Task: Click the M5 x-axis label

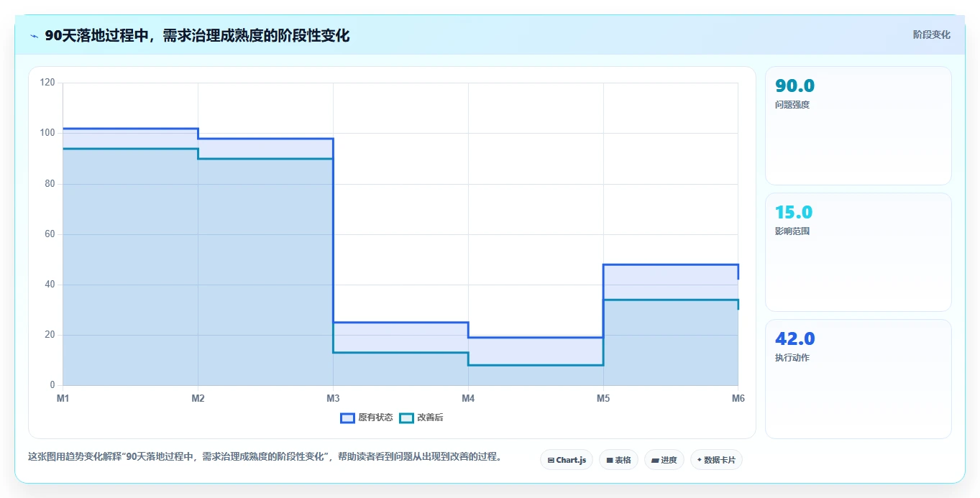Action: [603, 398]
